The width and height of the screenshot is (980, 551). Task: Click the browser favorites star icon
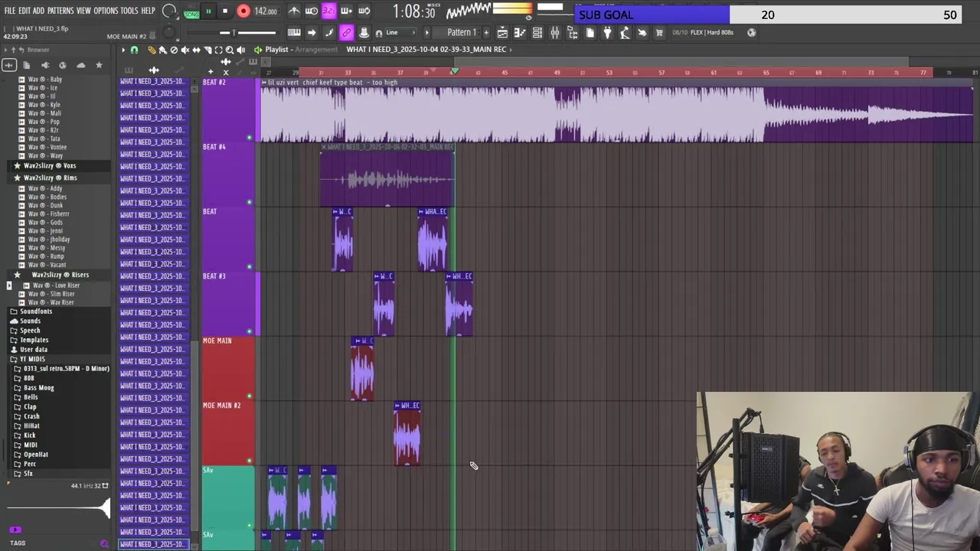point(99,65)
